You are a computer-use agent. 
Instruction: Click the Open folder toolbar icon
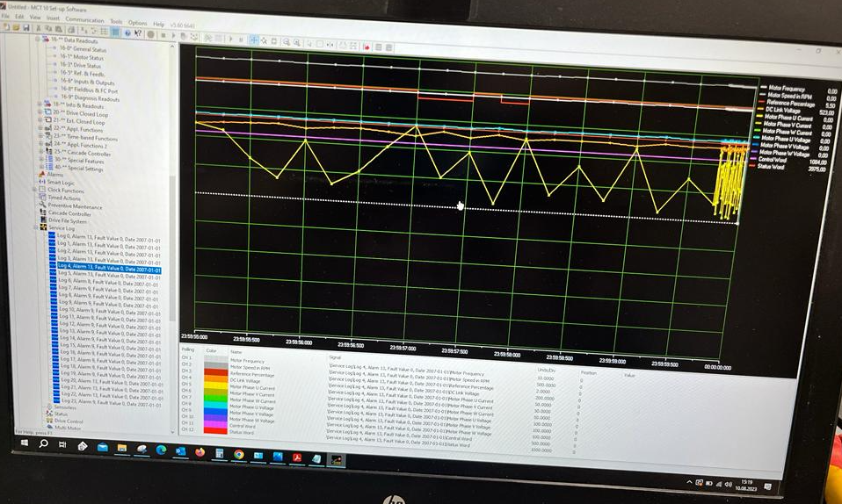point(17,27)
